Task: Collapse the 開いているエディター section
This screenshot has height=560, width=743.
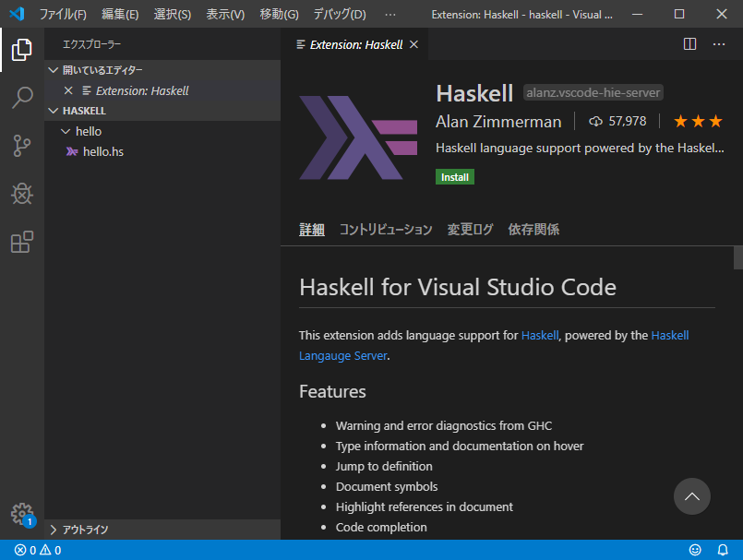Action: (54, 69)
